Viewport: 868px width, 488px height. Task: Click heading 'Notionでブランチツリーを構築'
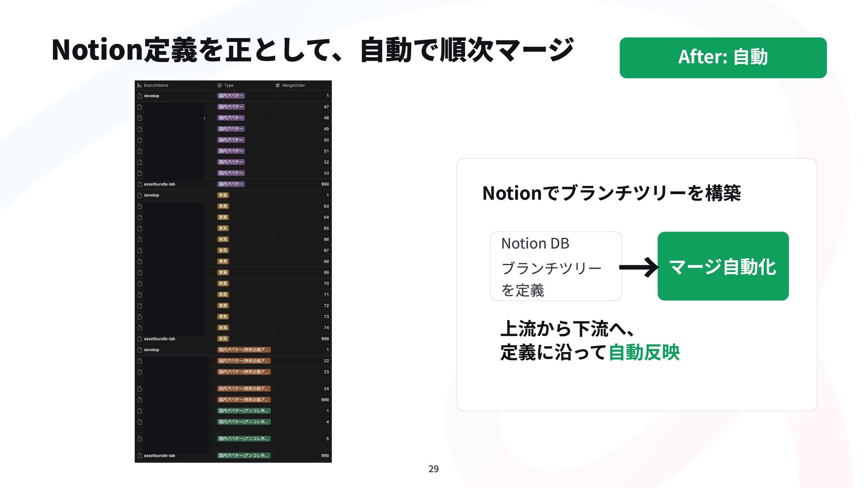612,193
